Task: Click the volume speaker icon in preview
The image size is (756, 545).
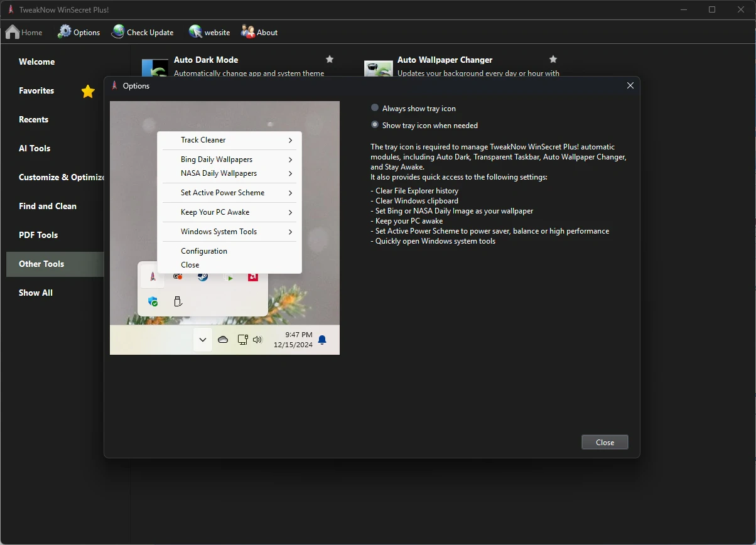Action: 257,340
